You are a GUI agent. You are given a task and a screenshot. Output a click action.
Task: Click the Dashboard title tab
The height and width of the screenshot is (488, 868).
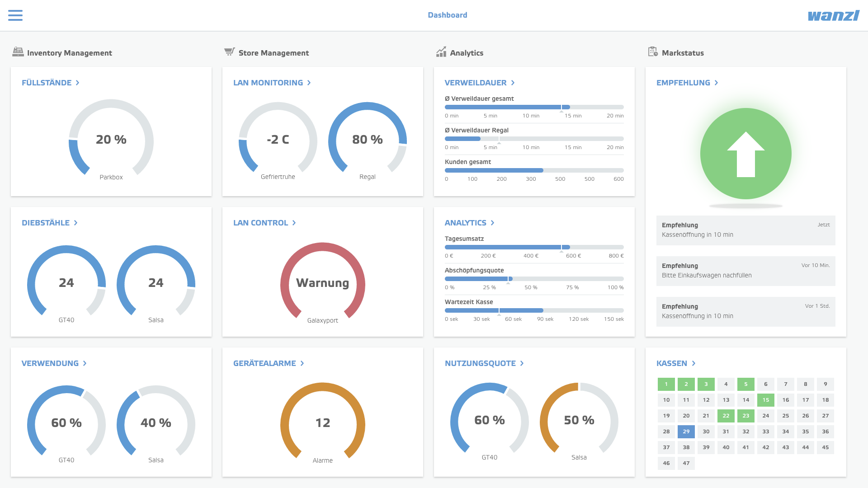pos(447,15)
